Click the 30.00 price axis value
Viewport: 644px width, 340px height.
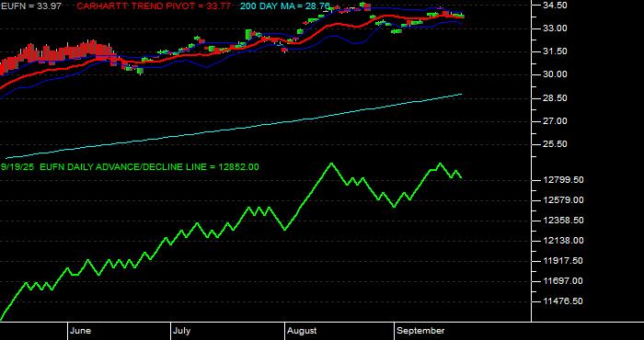[x=556, y=74]
